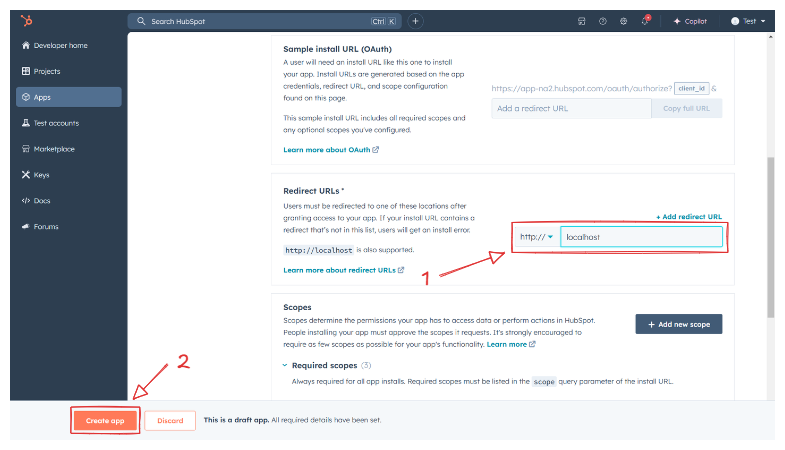Click the Sample install URL (OAuth) heading
This screenshot has width=785, height=450.
point(337,49)
